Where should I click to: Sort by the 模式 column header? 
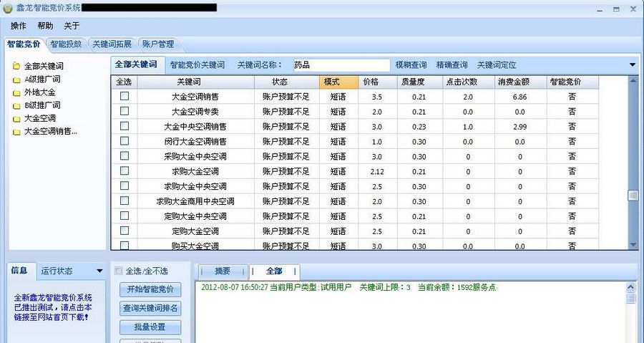pyautogui.click(x=339, y=82)
